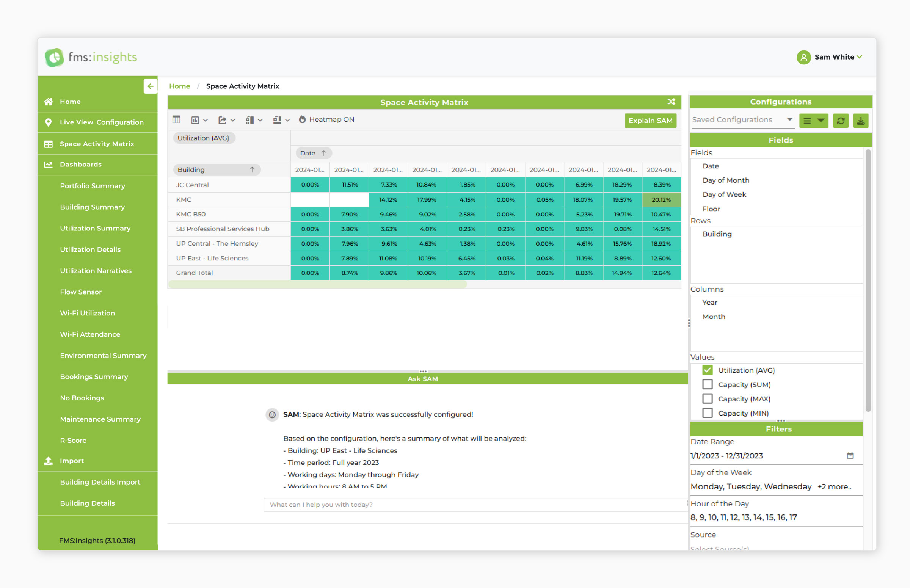Open the hamburger menu dropdown in Configurations
This screenshot has height=588, width=910.
point(813,121)
